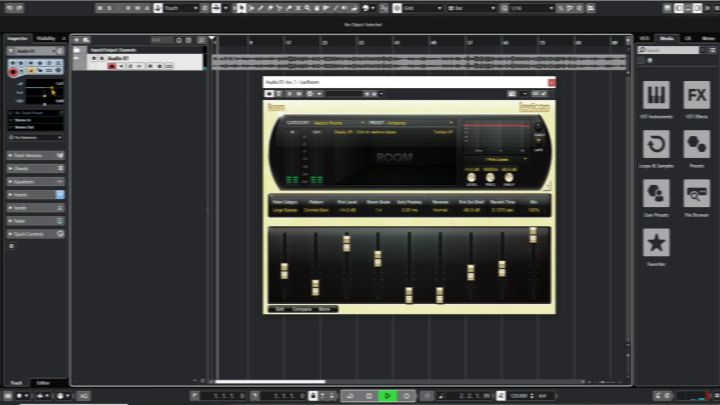Open the Loops & Samples tile
The image size is (720, 405).
click(x=656, y=144)
